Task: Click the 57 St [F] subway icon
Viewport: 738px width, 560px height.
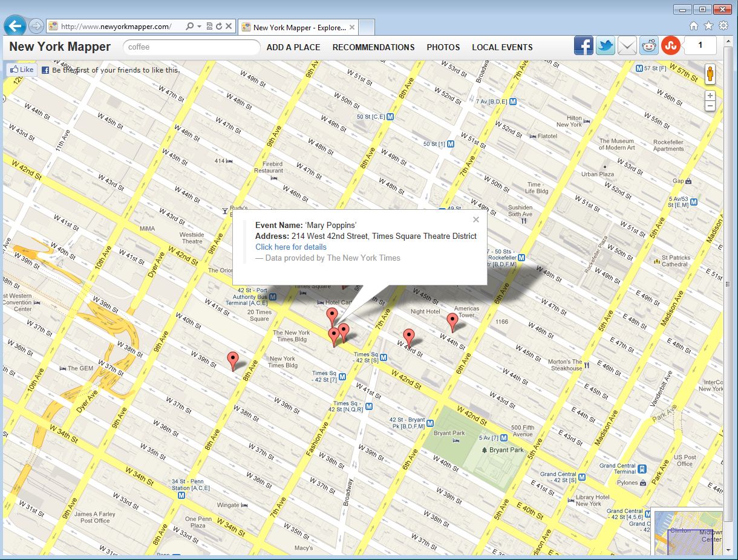Action: [x=639, y=69]
